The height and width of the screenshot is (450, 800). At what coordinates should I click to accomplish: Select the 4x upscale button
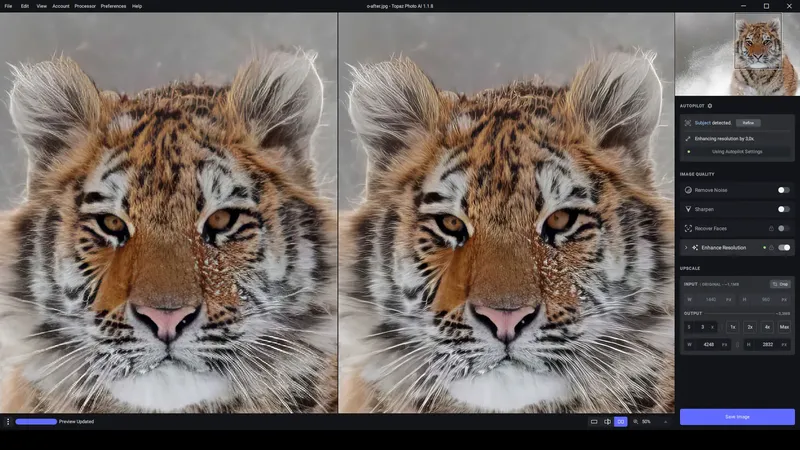point(767,327)
